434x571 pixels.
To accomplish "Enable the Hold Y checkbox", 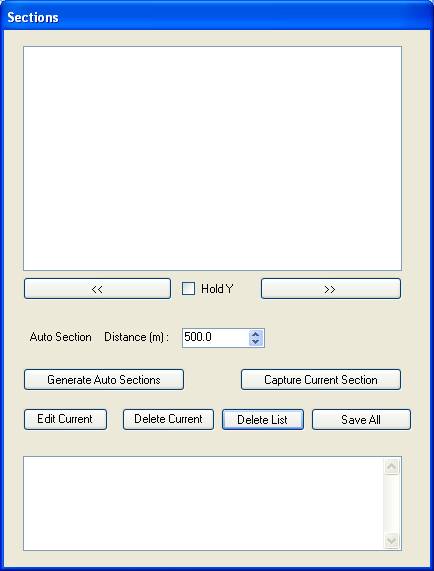I will coord(188,289).
